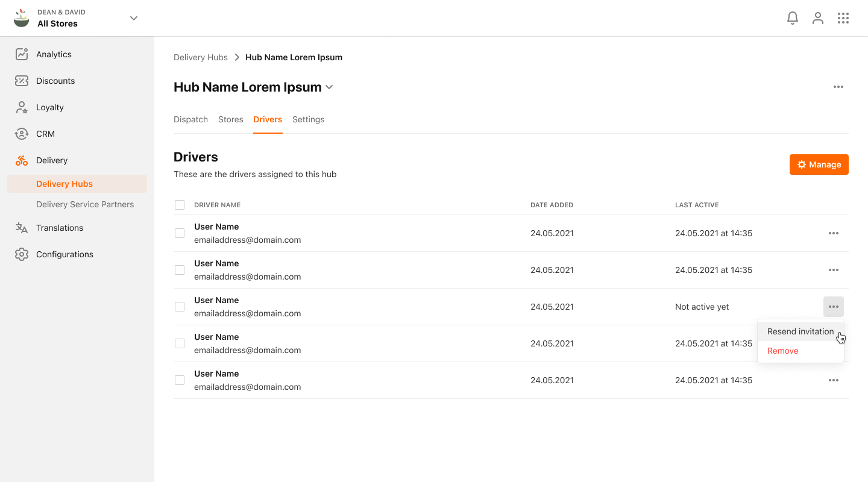The height and width of the screenshot is (482, 868).
Task: Click Resend invitation
Action: 800,331
